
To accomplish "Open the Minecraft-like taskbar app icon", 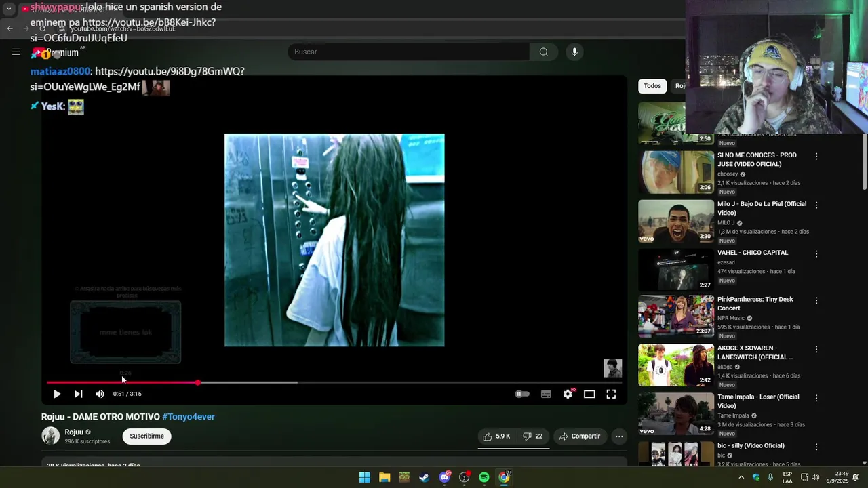I will (404, 477).
